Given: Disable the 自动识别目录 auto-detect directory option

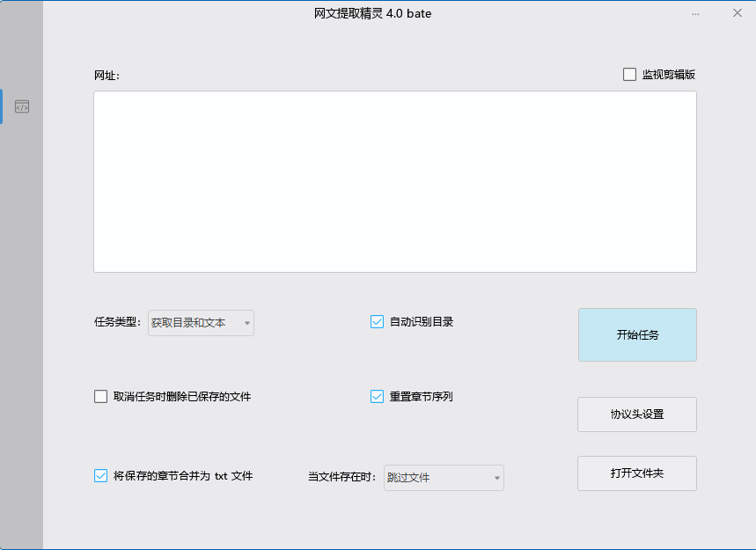Looking at the screenshot, I should pos(377,321).
